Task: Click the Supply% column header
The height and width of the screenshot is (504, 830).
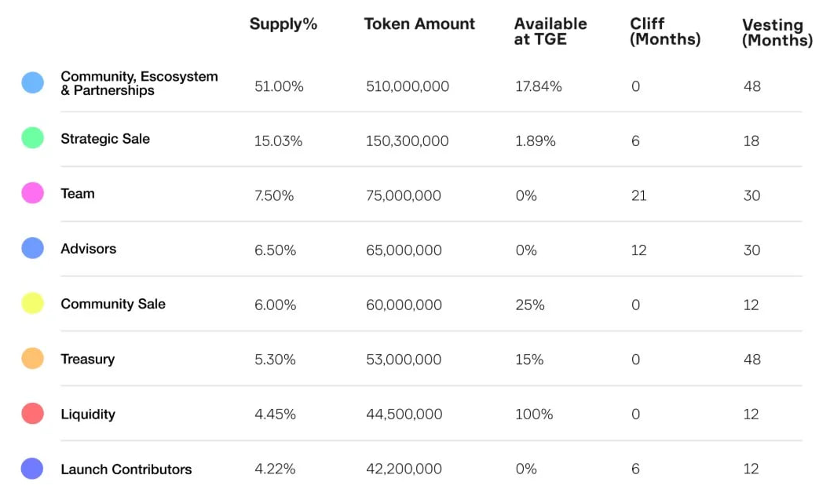Action: [x=283, y=24]
